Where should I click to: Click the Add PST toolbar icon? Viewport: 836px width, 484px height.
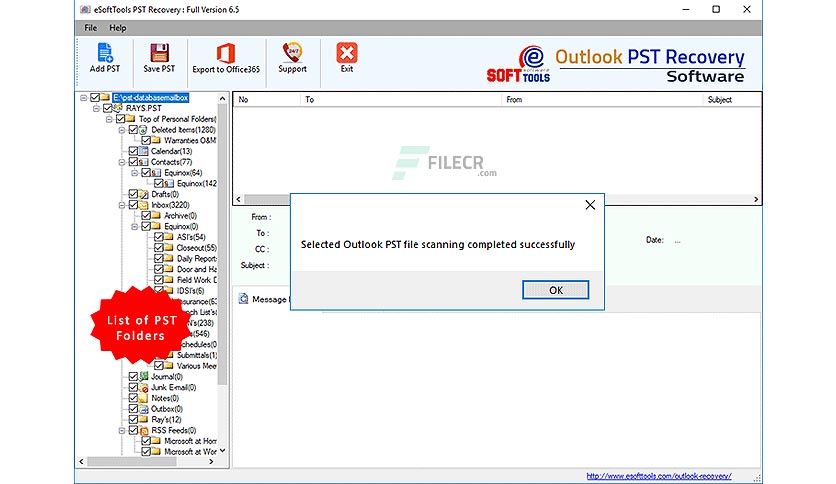104,53
